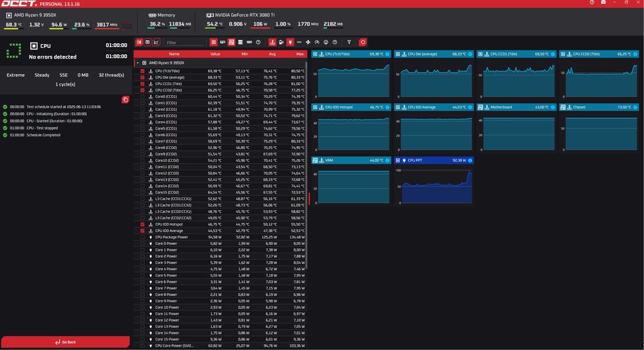Toggle the motherboard sensor filter icon
Screen dimensions: 644x350
pos(231,43)
